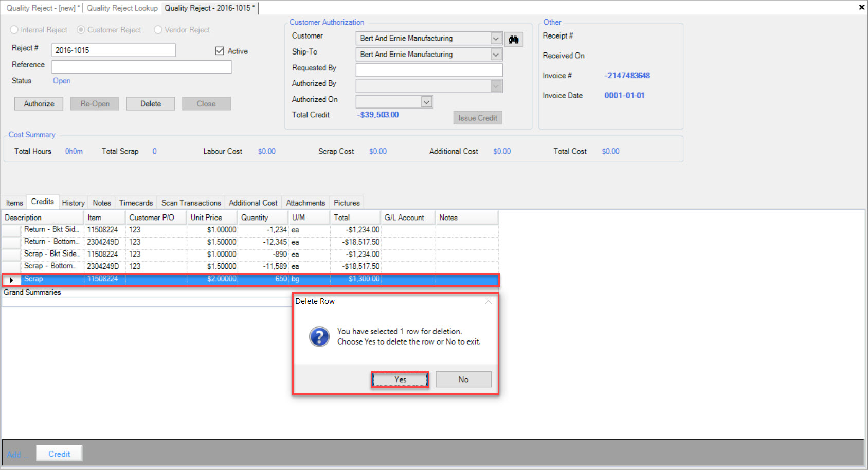Click the Customer P/O column header

click(x=156, y=218)
